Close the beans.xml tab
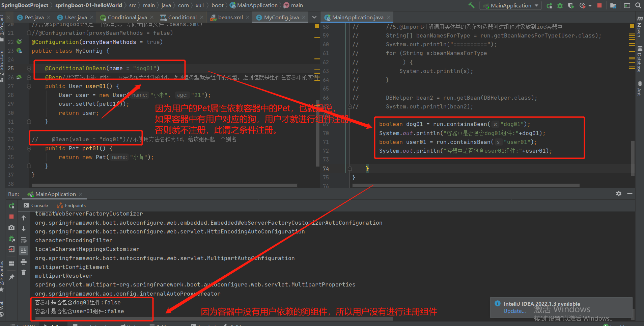The image size is (644, 326). [248, 17]
